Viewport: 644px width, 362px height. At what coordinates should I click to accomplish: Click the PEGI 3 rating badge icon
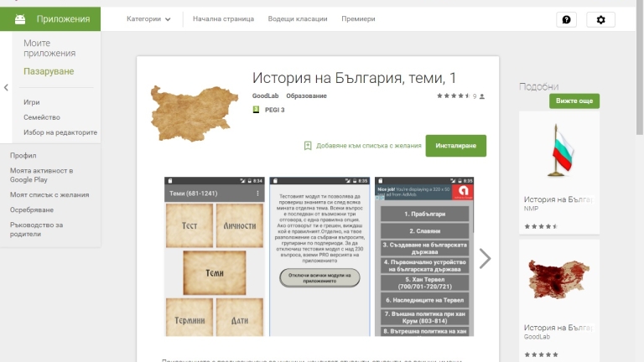(256, 110)
